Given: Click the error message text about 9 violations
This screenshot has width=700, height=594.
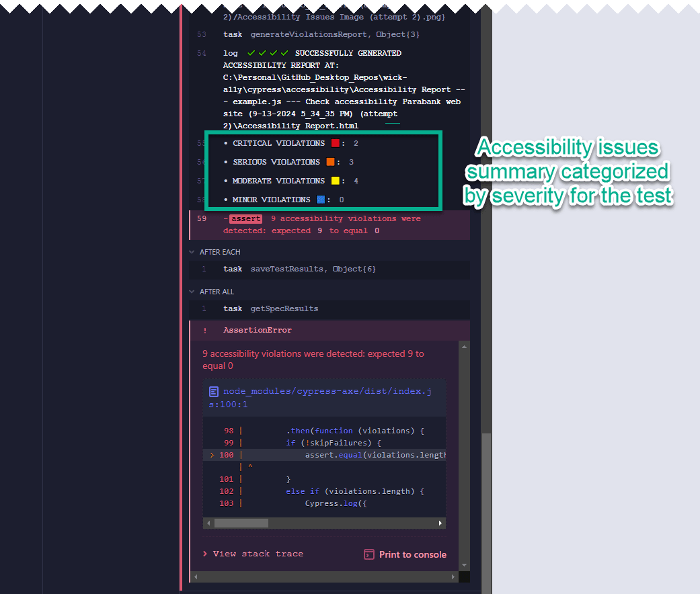Looking at the screenshot, I should (313, 360).
